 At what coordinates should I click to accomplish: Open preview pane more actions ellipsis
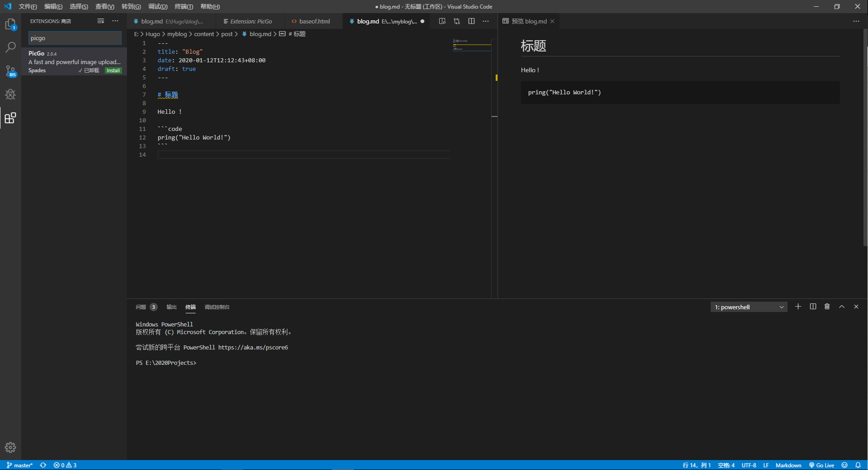click(x=856, y=21)
